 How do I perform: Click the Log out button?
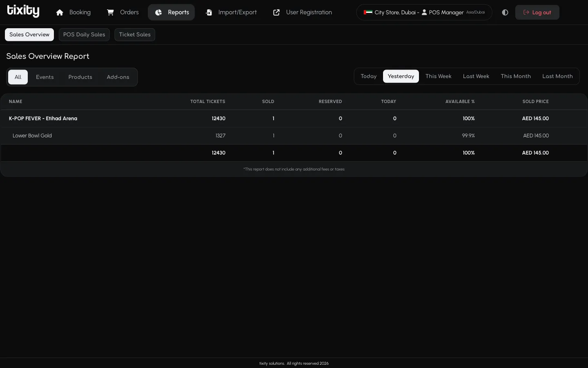coord(537,12)
